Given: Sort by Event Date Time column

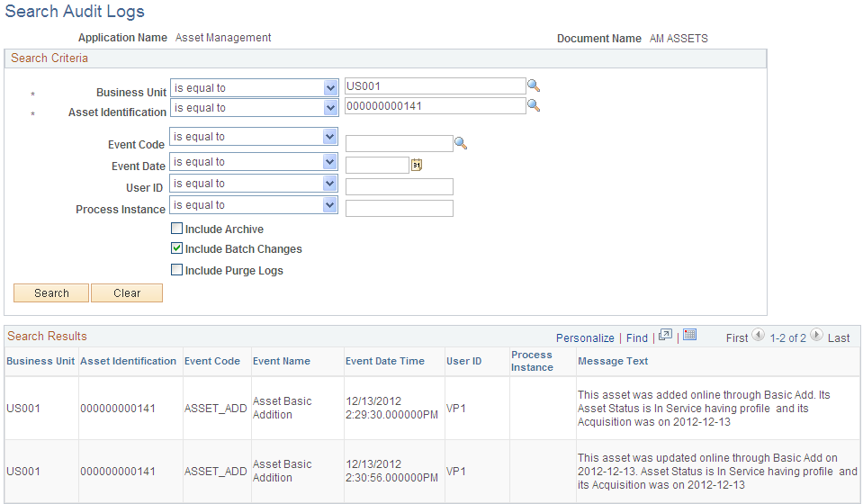Looking at the screenshot, I should coord(385,361).
